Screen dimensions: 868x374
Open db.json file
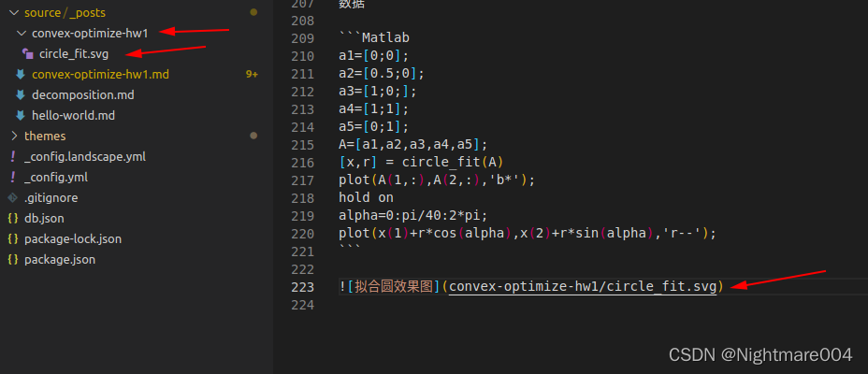(x=44, y=219)
